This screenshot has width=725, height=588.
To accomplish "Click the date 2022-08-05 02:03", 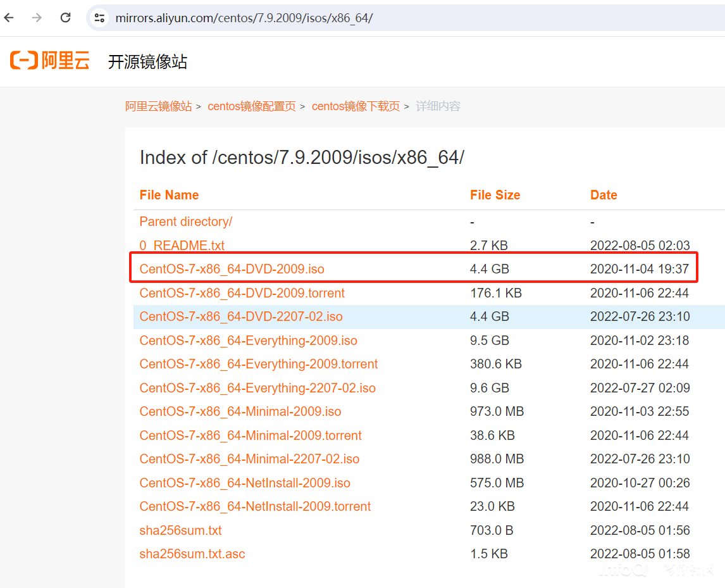I will (x=640, y=245).
